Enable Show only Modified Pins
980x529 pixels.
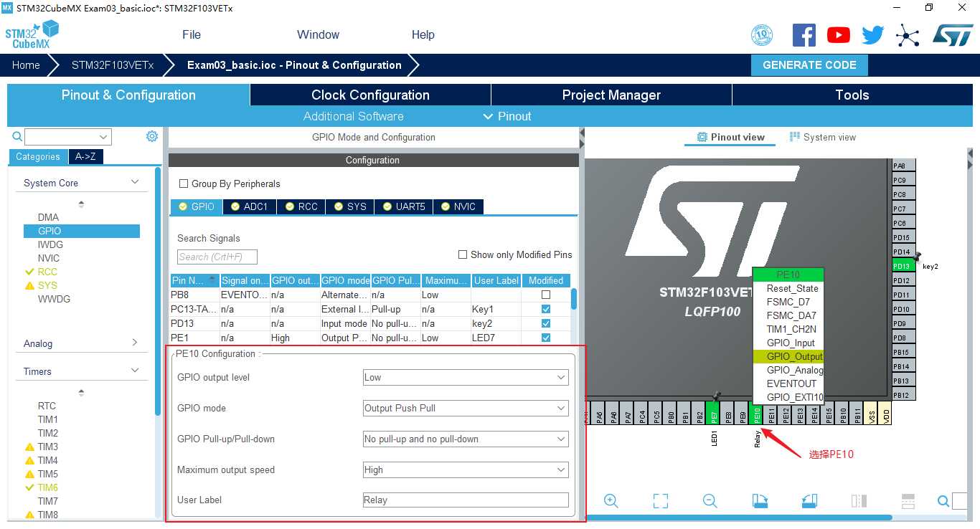coord(463,254)
